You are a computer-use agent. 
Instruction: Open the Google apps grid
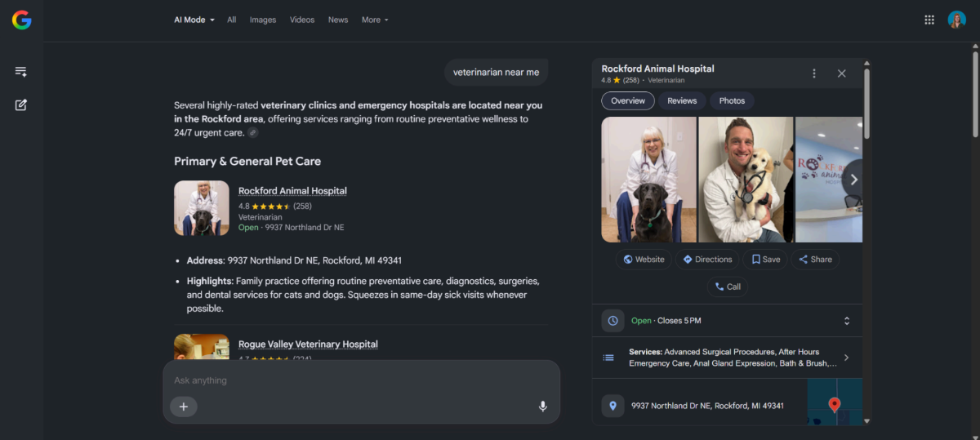(929, 20)
